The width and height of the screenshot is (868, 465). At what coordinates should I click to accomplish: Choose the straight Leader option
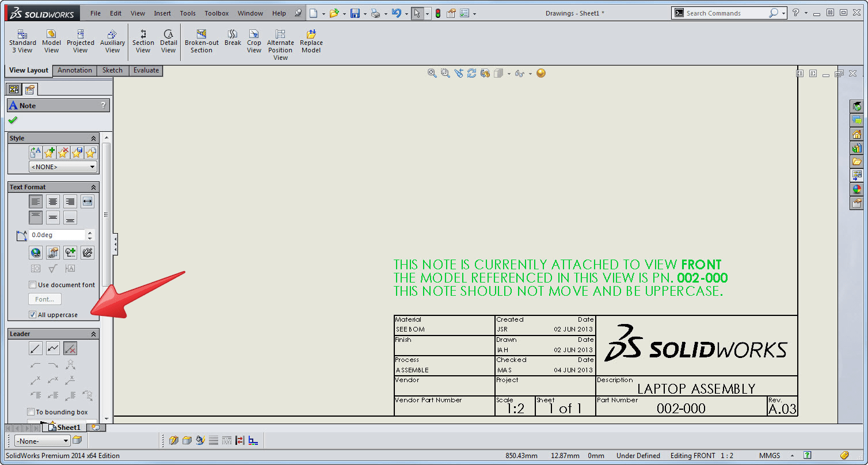[36, 348]
